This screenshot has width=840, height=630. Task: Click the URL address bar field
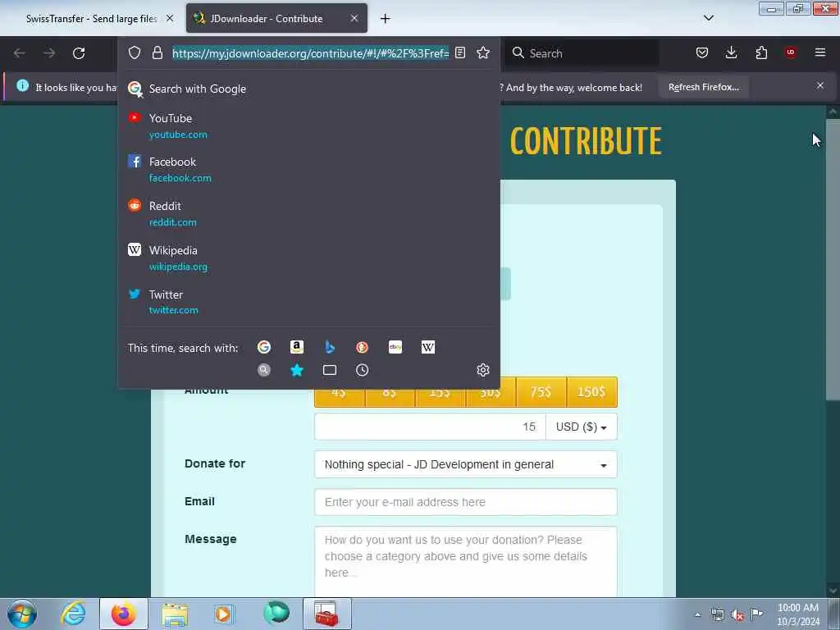click(310, 53)
